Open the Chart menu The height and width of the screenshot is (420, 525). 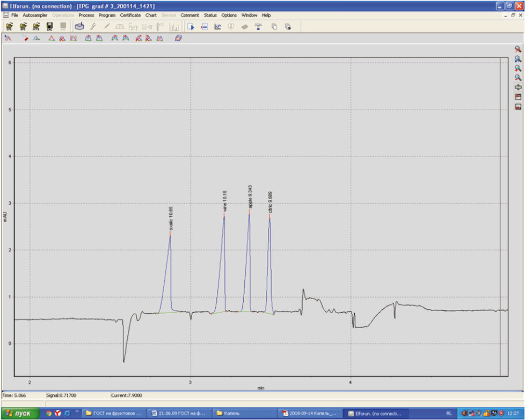(x=151, y=15)
